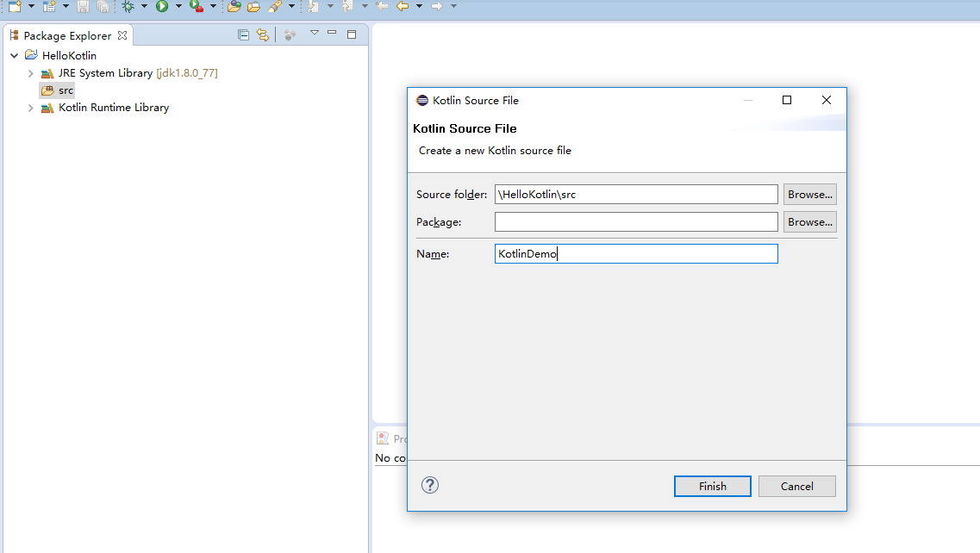980x553 pixels.
Task: Open the Debug dropdown arrow
Action: [x=145, y=6]
